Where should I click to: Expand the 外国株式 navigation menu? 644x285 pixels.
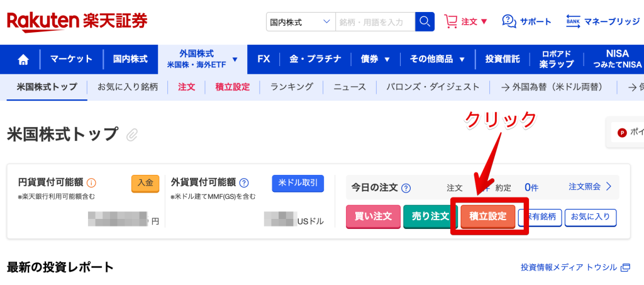tap(203, 59)
